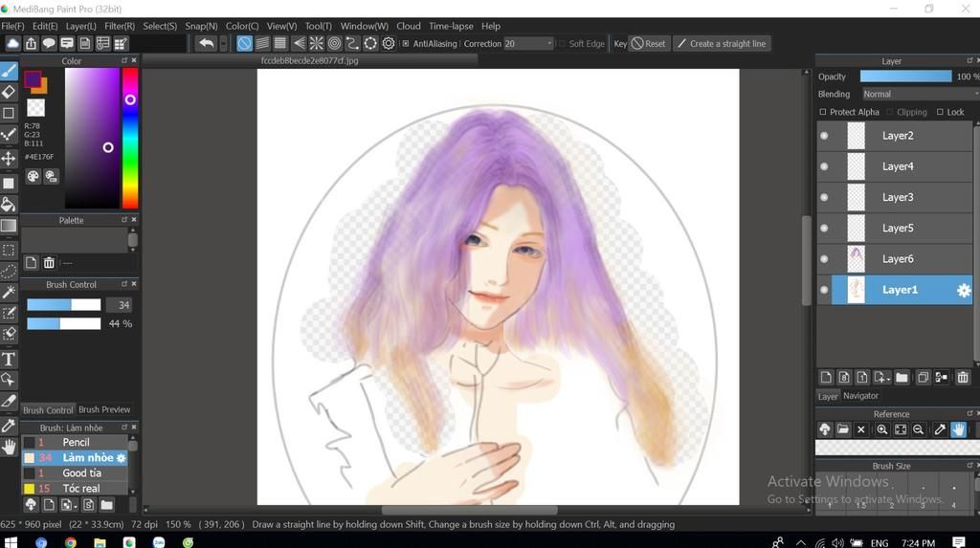Toggle the AntiAliasing checkbox
The image size is (980, 548).
point(406,44)
